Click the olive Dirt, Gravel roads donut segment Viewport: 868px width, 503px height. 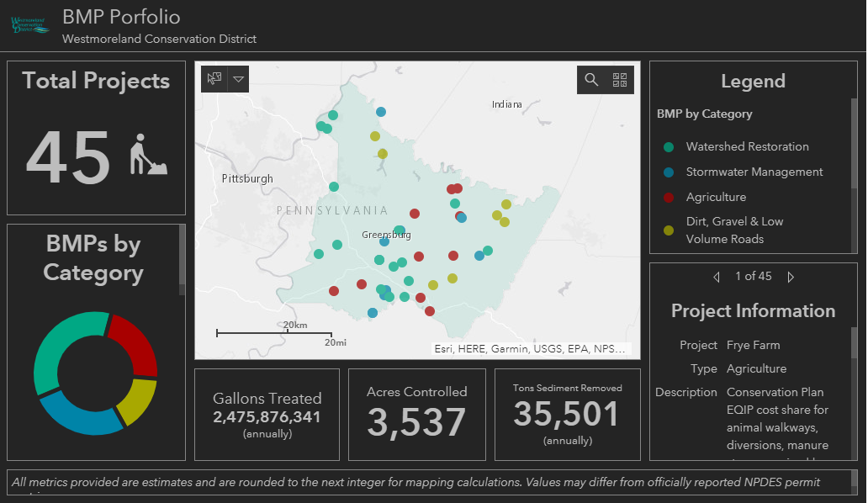coord(137,399)
